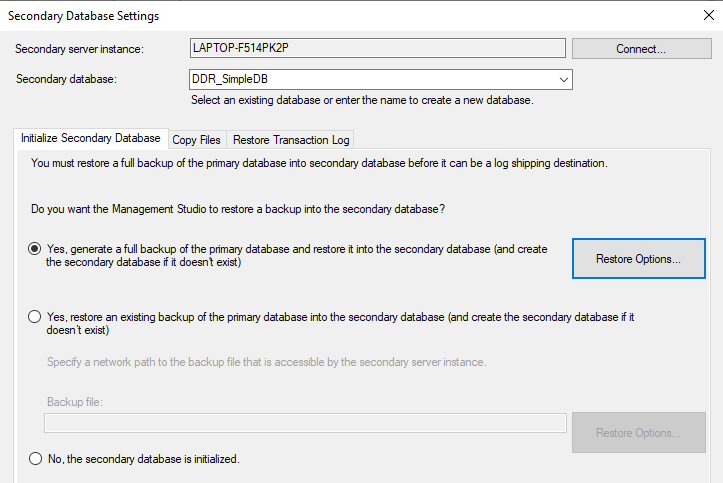The width and height of the screenshot is (723, 483).
Task: Open the Restore Transaction Log tab
Action: tap(290, 140)
